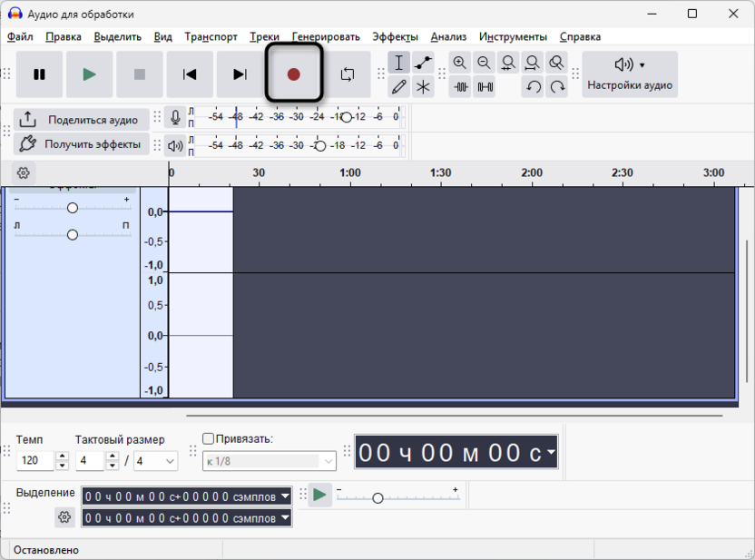Open timeline options gear icon
This screenshot has width=755, height=560.
tap(23, 172)
